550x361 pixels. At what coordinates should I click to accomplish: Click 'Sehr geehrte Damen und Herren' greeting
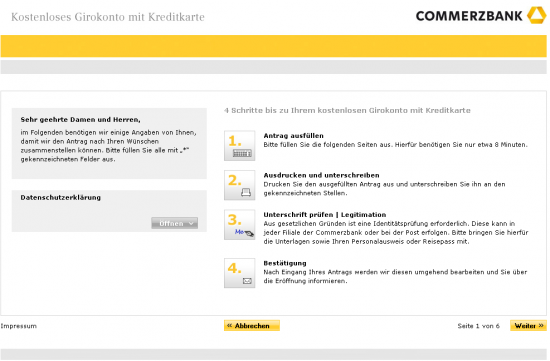click(x=80, y=120)
